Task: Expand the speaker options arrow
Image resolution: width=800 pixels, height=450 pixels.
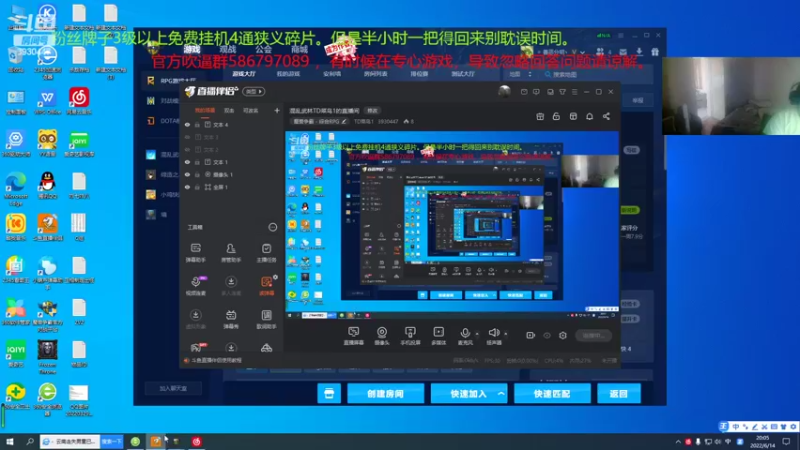Action: point(506,334)
